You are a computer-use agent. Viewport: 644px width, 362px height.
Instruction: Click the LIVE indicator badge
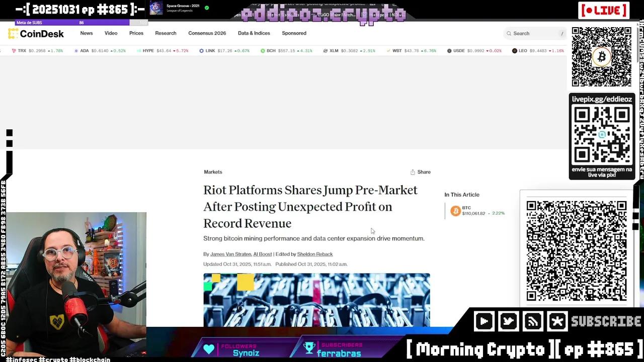click(604, 10)
